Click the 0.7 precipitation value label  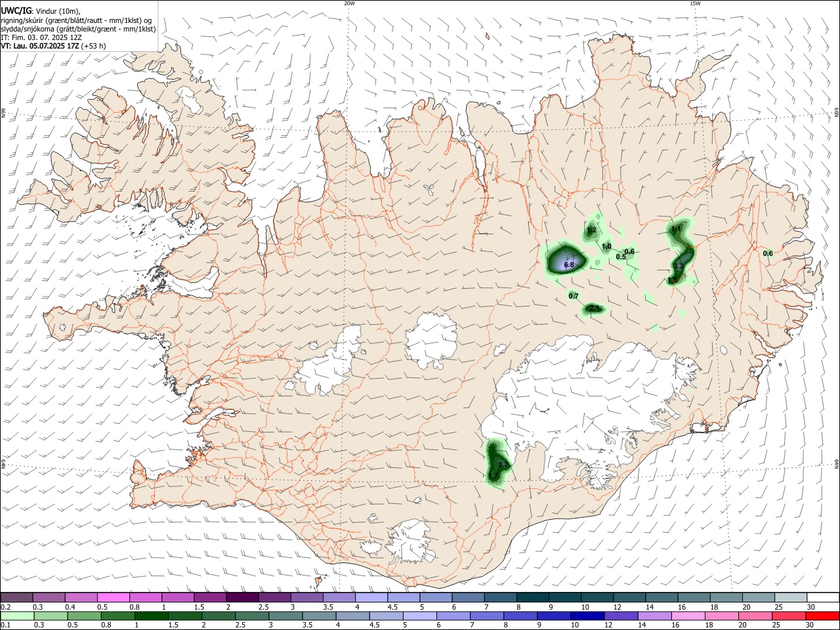(x=574, y=296)
